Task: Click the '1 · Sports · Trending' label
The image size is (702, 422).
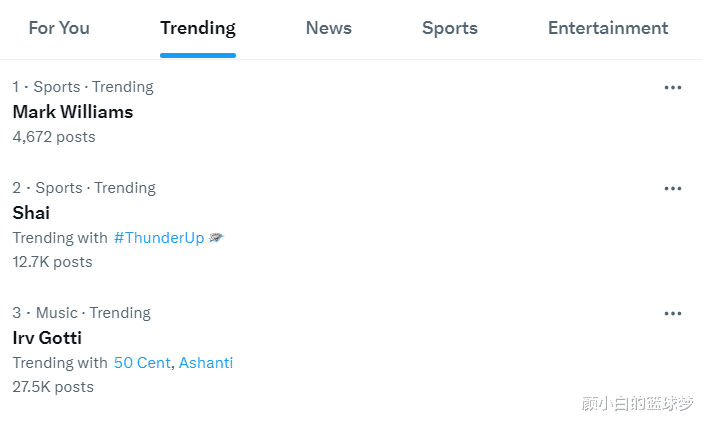Action: pyautogui.click(x=83, y=87)
